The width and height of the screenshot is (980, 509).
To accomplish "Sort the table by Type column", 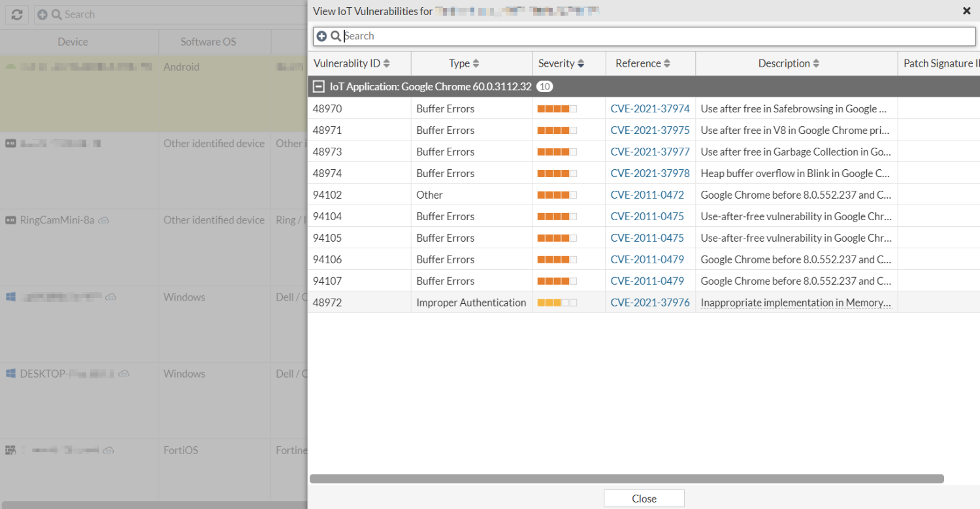I will (x=476, y=63).
